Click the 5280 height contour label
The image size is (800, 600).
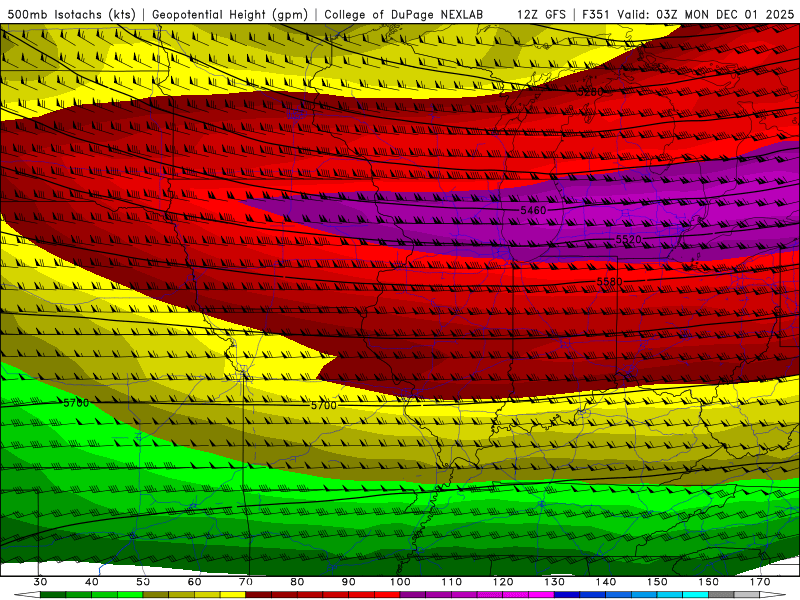(x=590, y=92)
